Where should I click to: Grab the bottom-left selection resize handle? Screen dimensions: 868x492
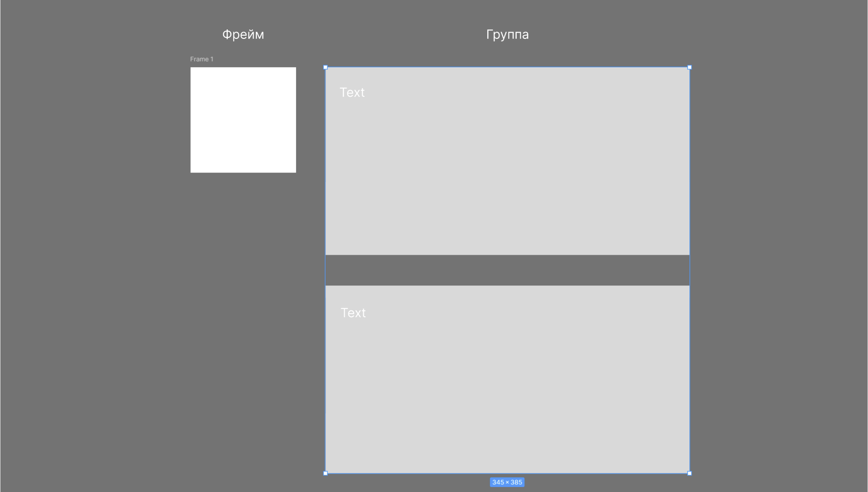tap(325, 473)
